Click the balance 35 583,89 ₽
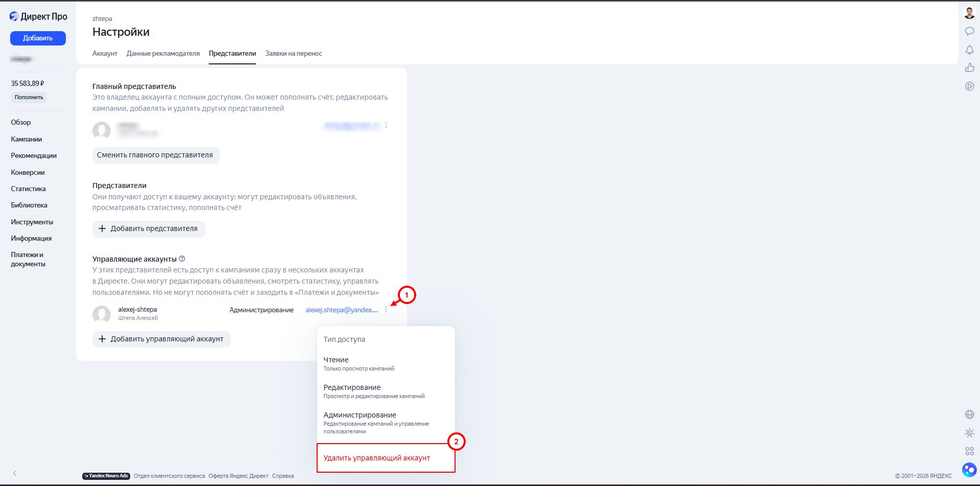This screenshot has width=980, height=486. (28, 83)
